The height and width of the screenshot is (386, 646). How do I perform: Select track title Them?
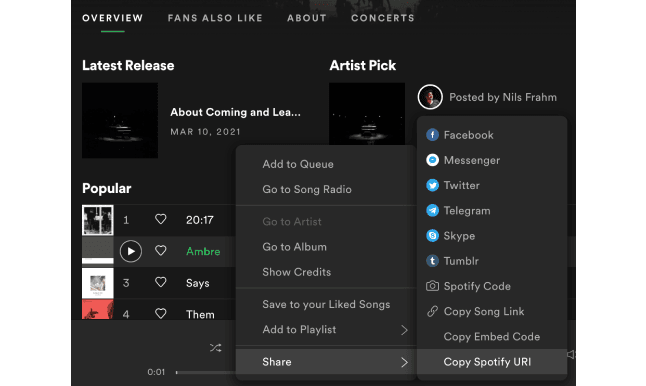coord(200,314)
